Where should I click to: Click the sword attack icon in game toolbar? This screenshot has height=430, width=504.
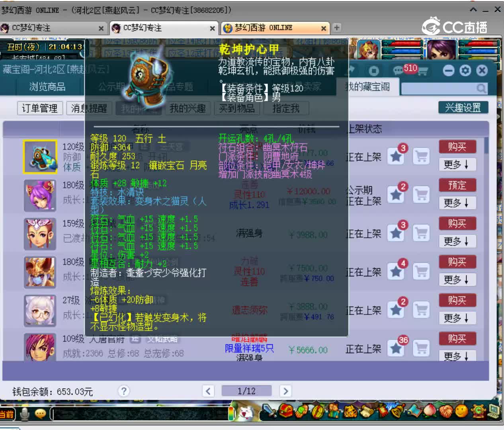[x=268, y=411]
